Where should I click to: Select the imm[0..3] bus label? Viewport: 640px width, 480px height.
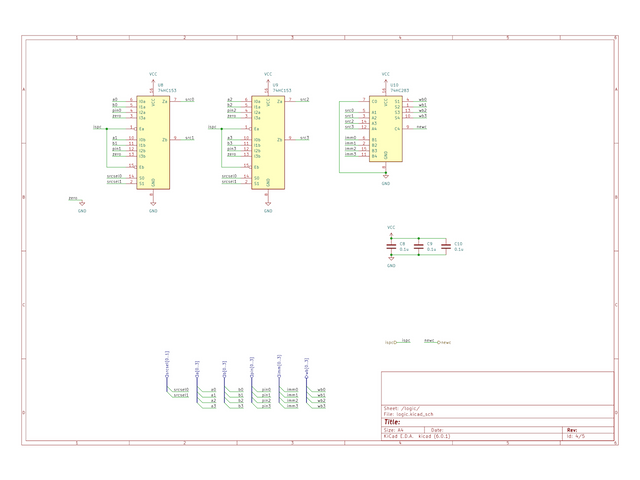pos(279,366)
